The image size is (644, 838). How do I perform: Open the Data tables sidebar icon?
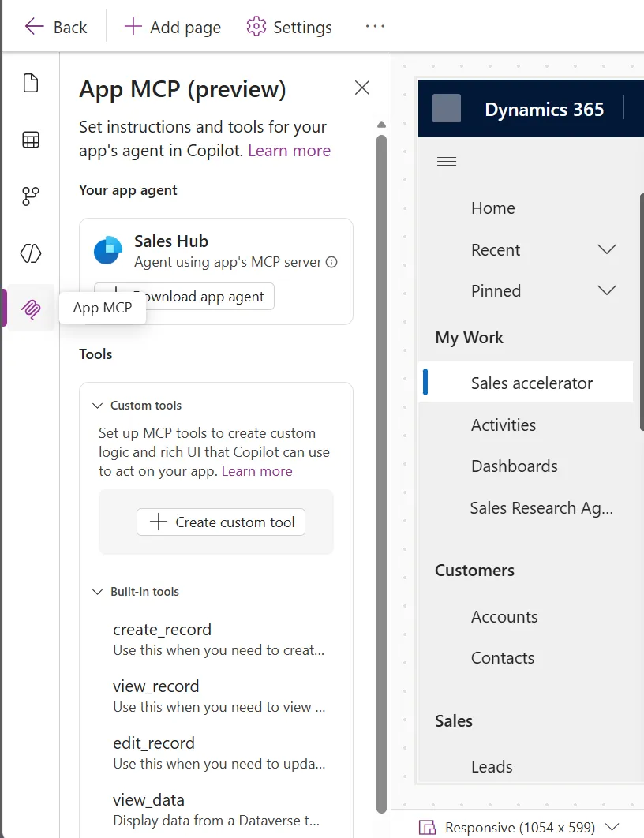click(x=31, y=140)
